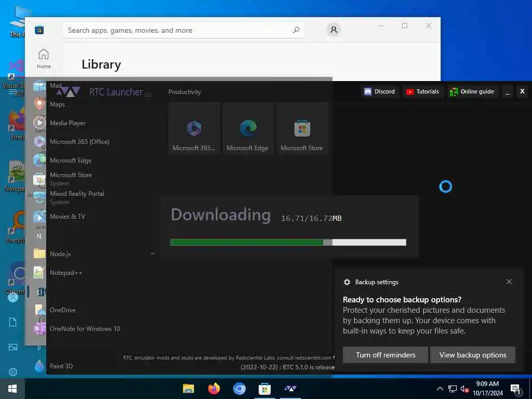Click the download progress bar
The width and height of the screenshot is (532, 399).
(288, 242)
